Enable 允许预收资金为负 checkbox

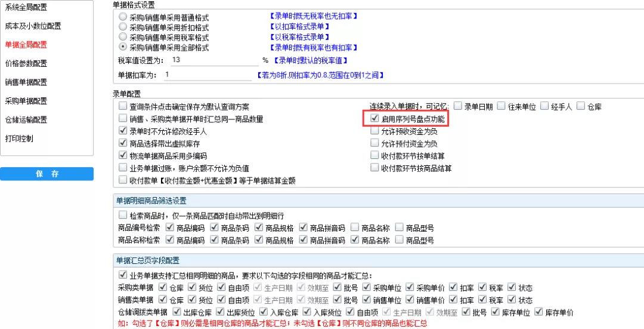pyautogui.click(x=374, y=131)
